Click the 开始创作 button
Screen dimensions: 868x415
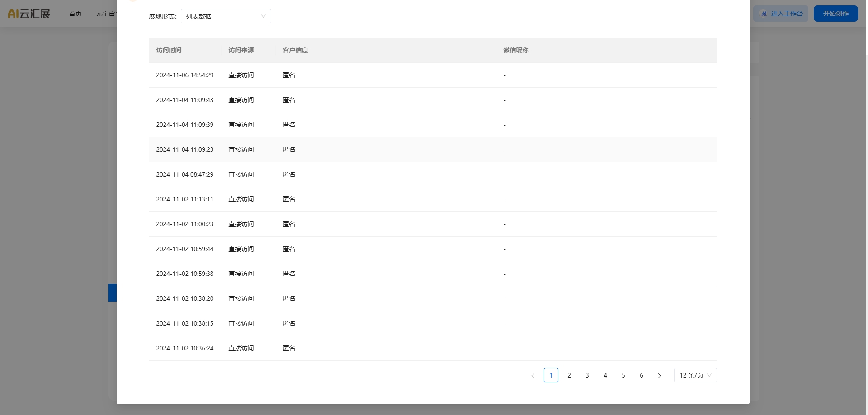coord(835,13)
